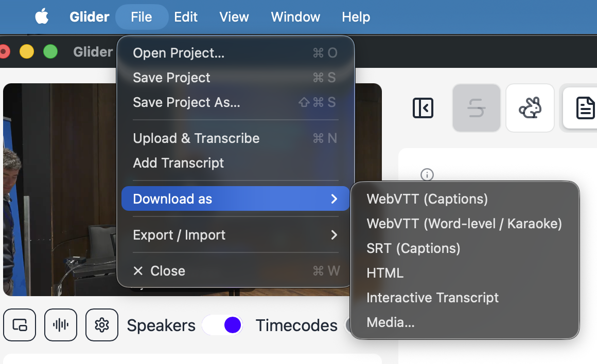Download as WebVTT (Captions)
Viewport: 597px width, 364px height.
point(465,199)
